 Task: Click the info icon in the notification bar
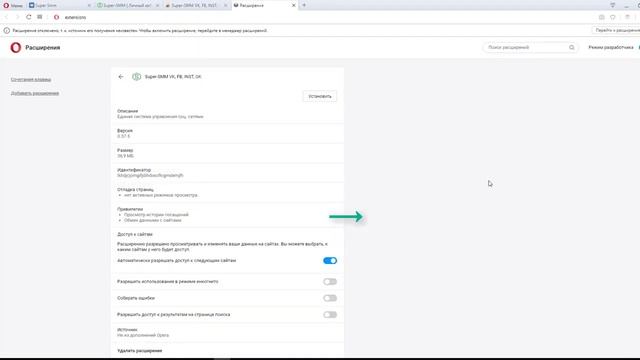point(7,31)
